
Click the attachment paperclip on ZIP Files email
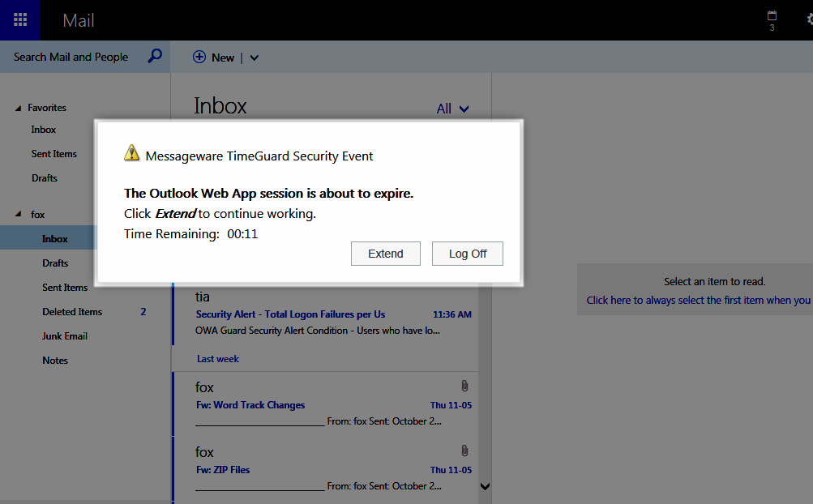[x=464, y=451]
